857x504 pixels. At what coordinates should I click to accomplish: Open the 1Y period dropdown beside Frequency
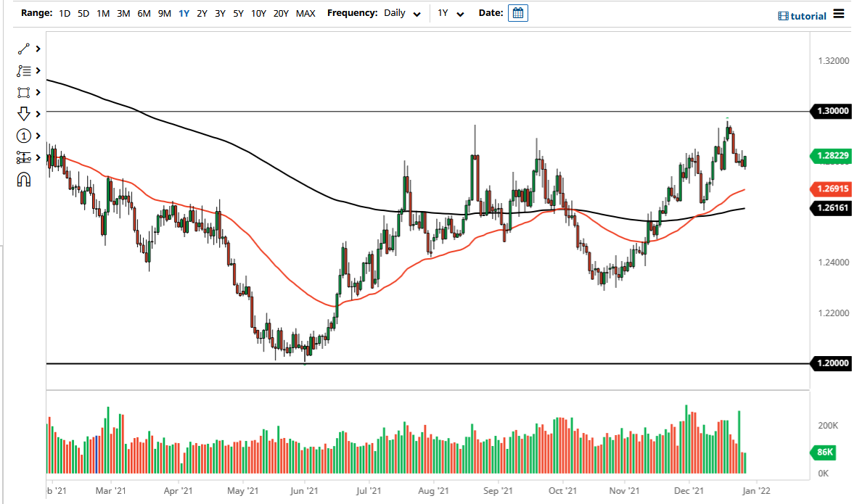pos(450,13)
